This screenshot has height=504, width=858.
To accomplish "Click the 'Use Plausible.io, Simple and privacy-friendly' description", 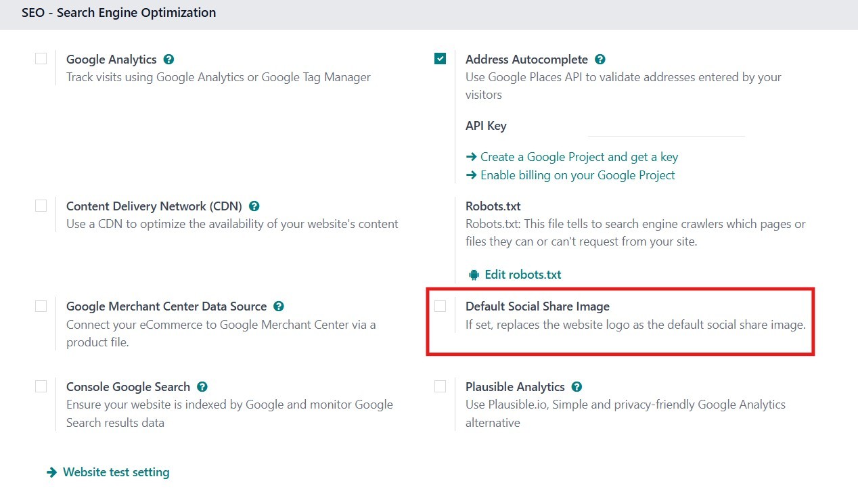I will pos(626,414).
